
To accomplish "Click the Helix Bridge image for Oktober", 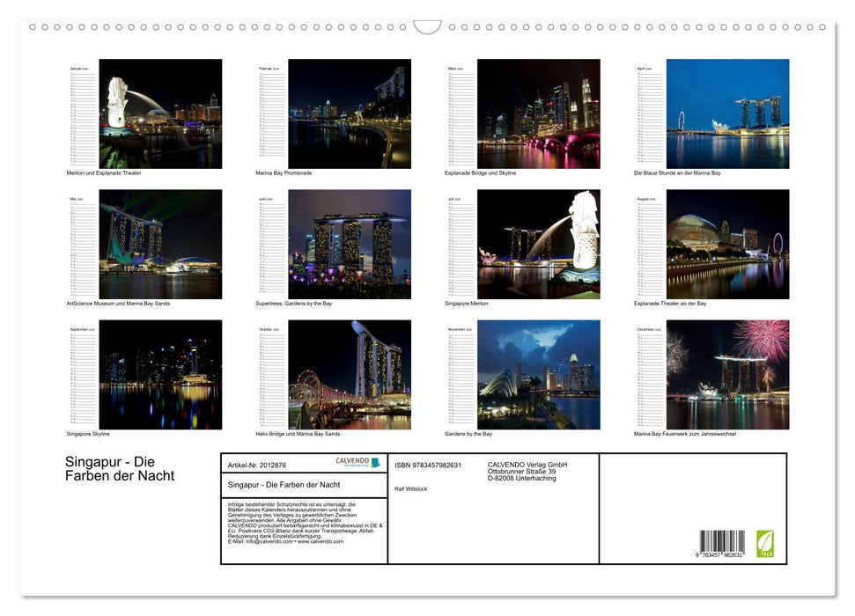I will pyautogui.click(x=349, y=373).
